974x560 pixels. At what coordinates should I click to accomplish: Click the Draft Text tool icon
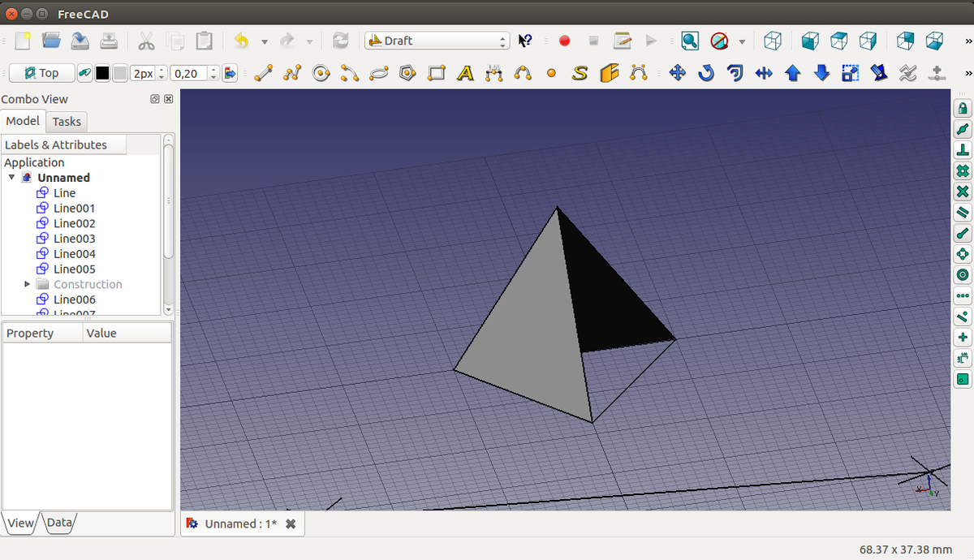point(465,73)
